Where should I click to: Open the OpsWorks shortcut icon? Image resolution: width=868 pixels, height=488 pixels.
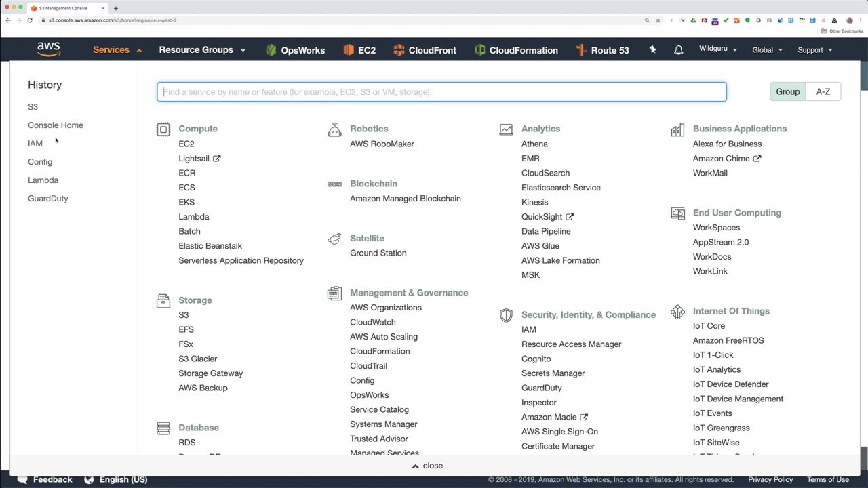(271, 50)
